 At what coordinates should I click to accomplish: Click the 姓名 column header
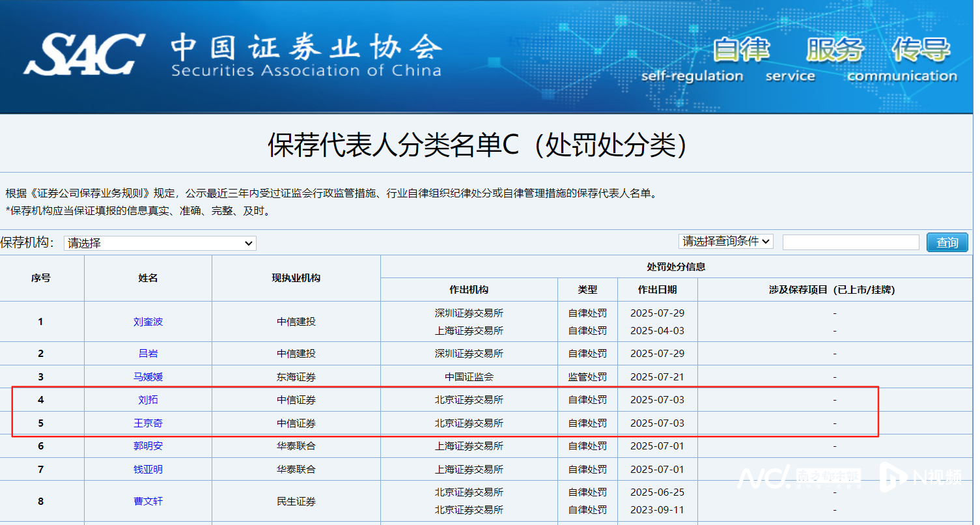pos(148,278)
